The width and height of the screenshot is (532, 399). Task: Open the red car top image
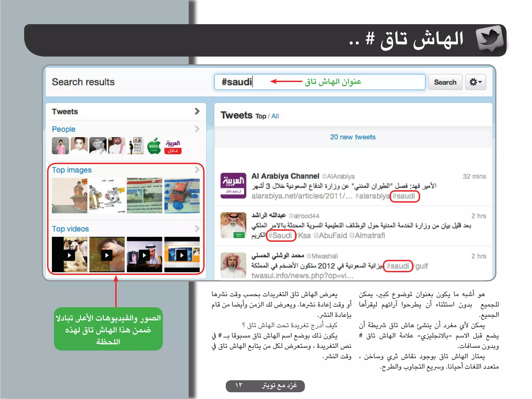[x=182, y=196]
